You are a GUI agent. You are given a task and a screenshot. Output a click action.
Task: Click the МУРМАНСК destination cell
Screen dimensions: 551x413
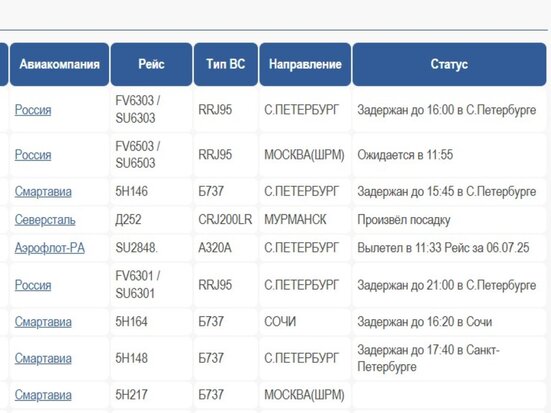305,220
